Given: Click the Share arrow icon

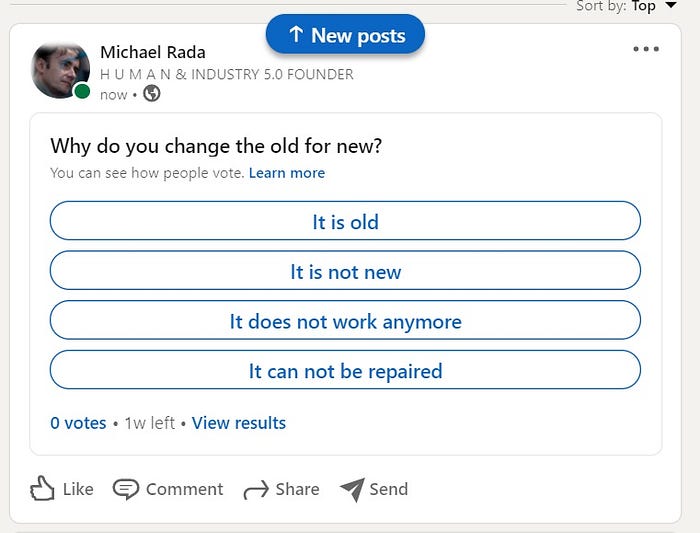Looking at the screenshot, I should click(x=256, y=489).
